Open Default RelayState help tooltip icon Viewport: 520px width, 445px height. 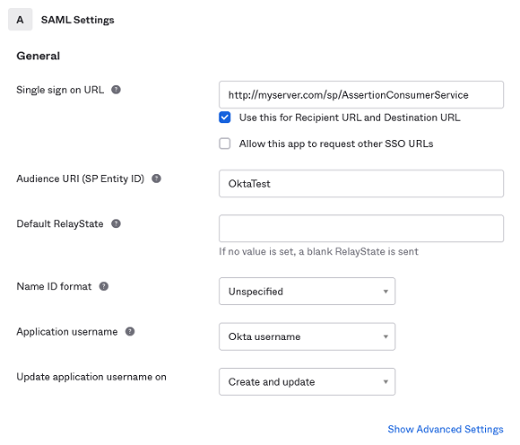point(116,224)
